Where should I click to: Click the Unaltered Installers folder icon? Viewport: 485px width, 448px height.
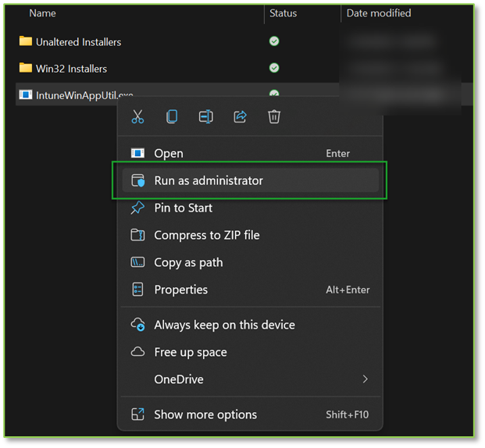coord(25,41)
